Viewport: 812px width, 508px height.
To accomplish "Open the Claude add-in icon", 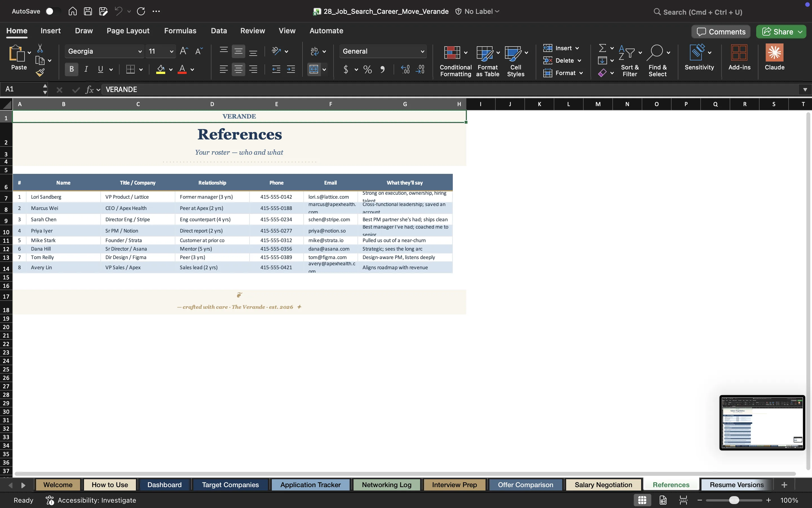I will point(775,57).
